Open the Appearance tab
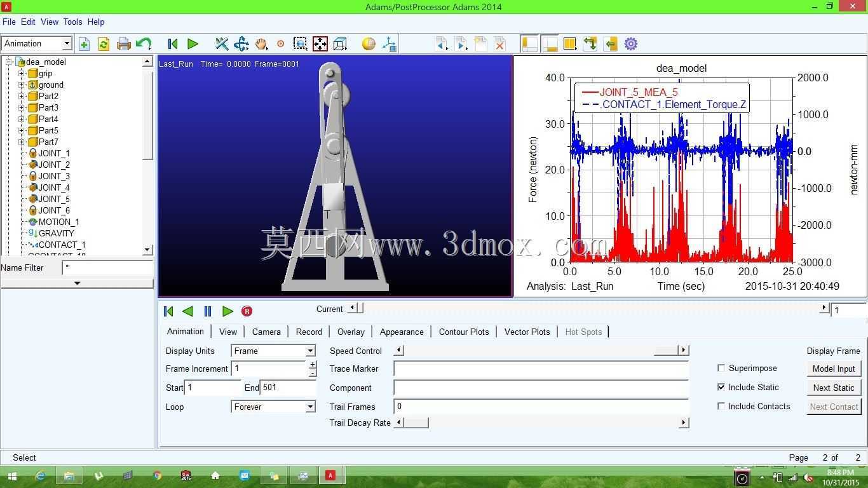 402,332
